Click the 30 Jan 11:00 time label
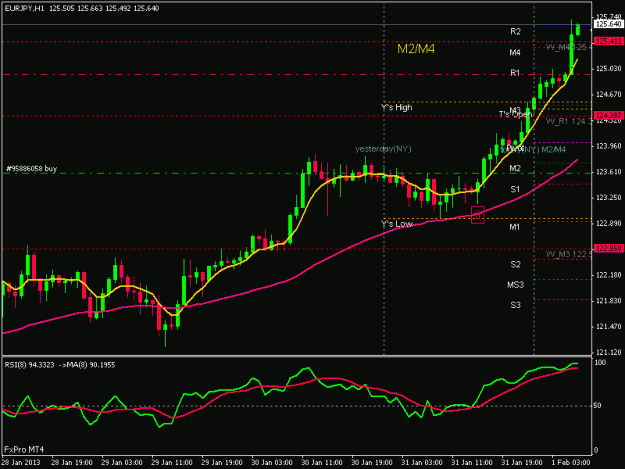Viewport: 625px width, 469px height. click(x=322, y=463)
